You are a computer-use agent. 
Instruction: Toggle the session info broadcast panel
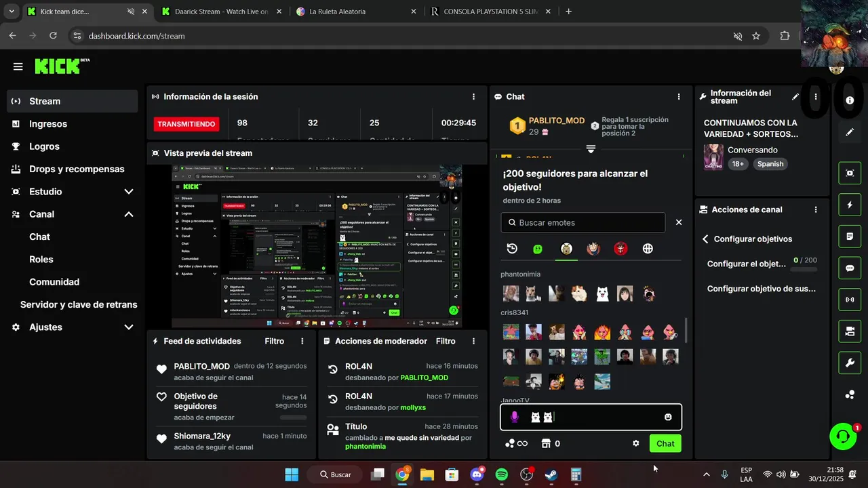click(850, 300)
